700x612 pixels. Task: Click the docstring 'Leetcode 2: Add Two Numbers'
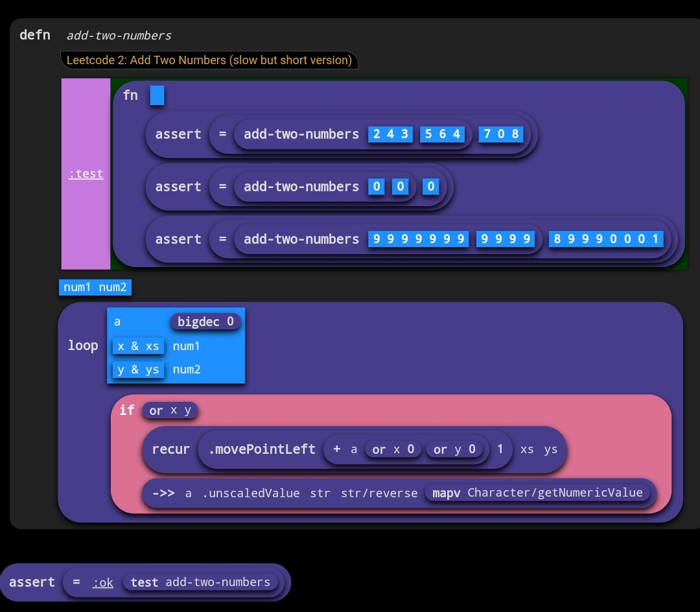[209, 60]
